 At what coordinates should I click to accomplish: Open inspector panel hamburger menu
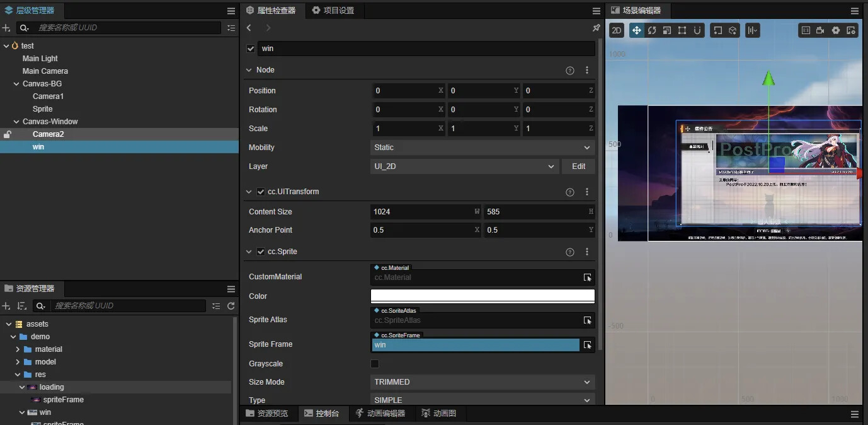tap(597, 11)
